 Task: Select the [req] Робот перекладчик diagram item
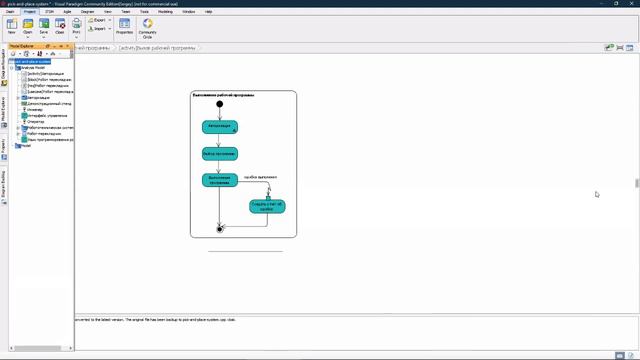[x=45, y=86]
